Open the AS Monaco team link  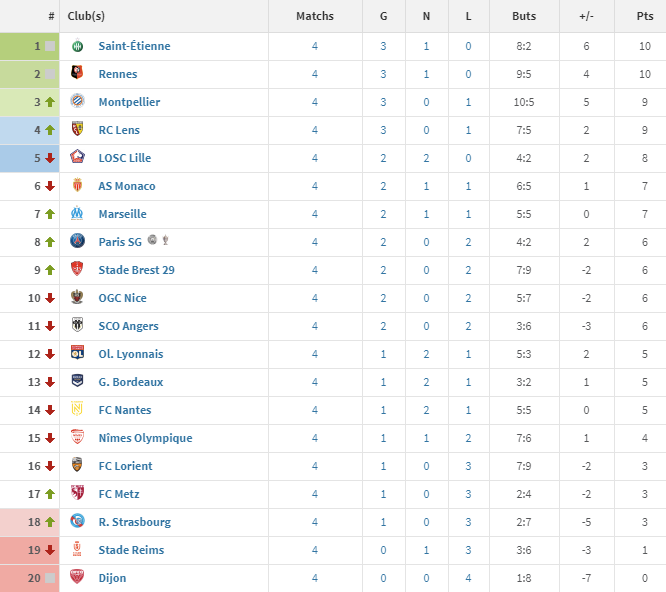(x=127, y=186)
